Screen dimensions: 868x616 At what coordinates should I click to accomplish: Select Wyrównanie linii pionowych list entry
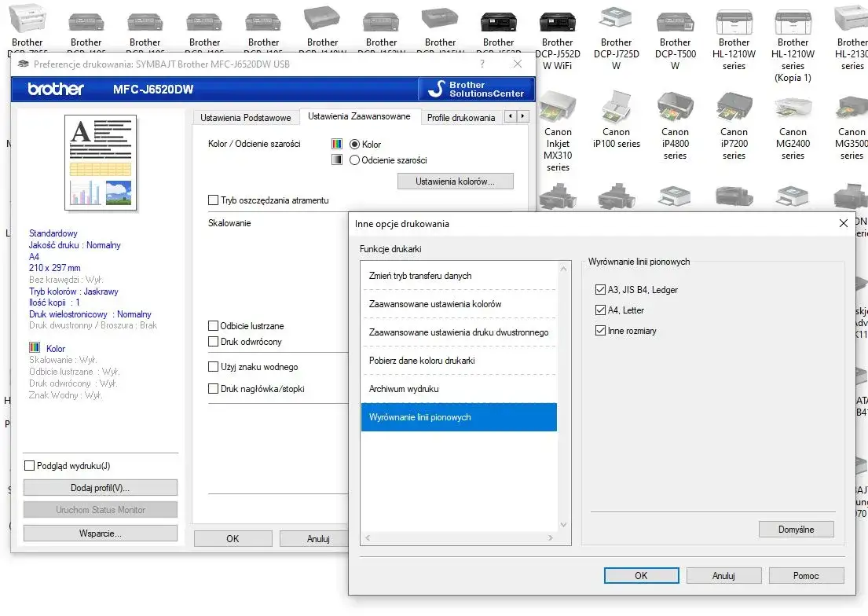[459, 416]
